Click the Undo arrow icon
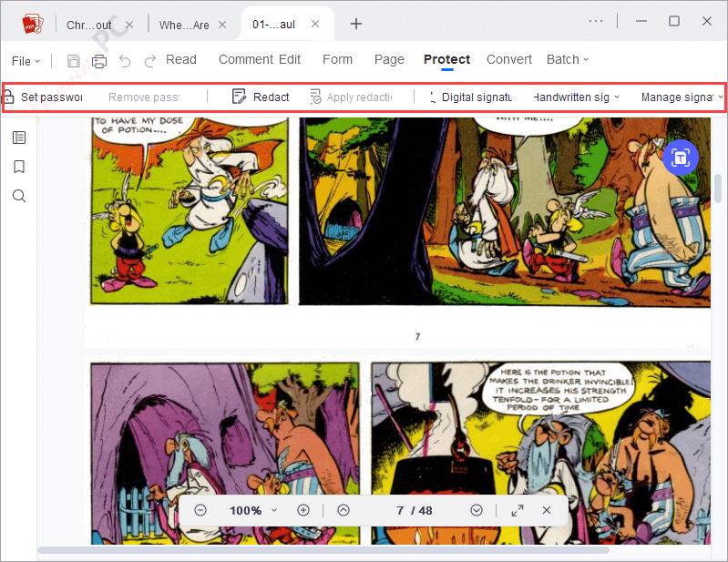728x562 pixels. click(125, 61)
